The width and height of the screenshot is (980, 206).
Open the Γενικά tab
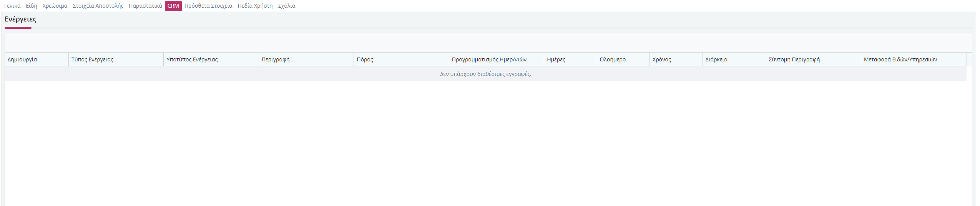12,6
